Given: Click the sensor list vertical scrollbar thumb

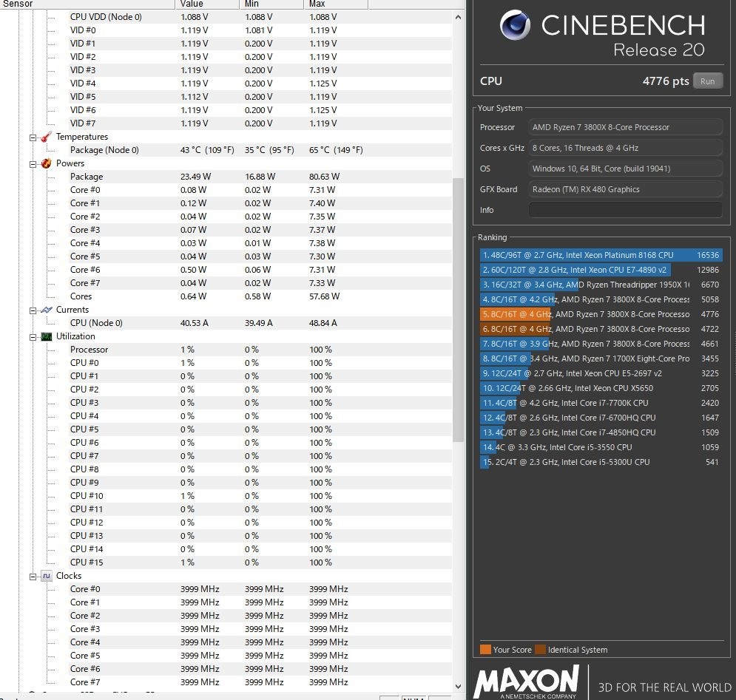Looking at the screenshot, I should pos(458,310).
